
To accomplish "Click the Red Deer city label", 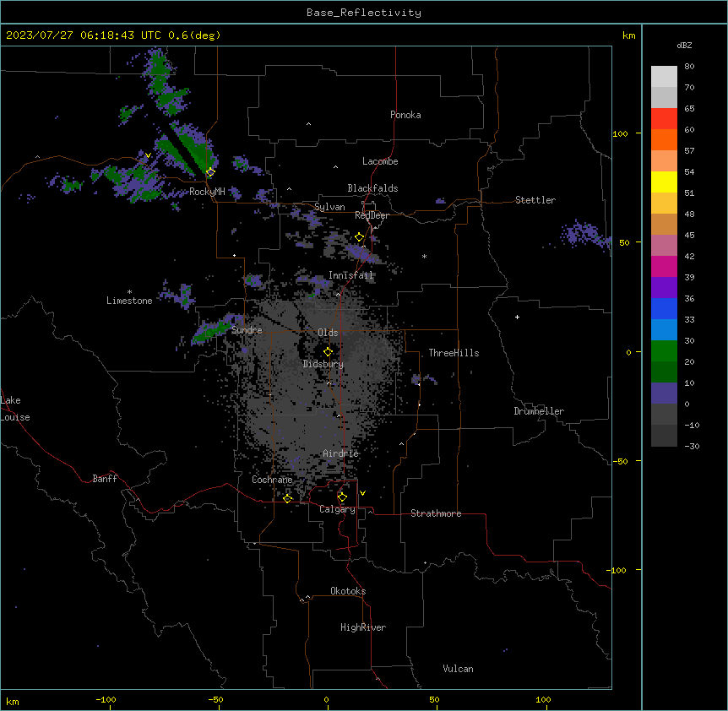I will point(372,215).
